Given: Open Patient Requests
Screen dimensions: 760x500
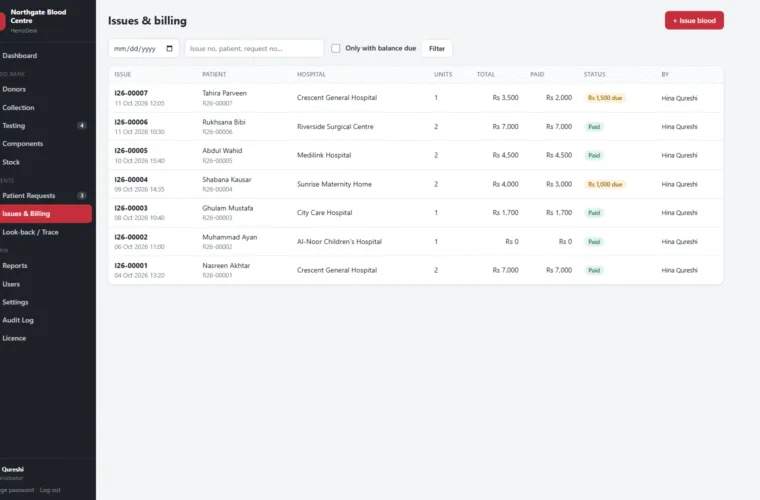Looking at the screenshot, I should 29,196.
